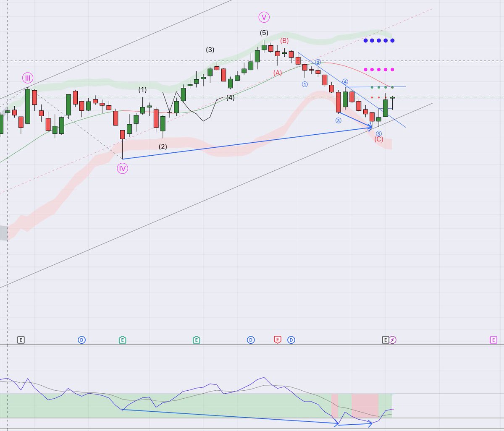Select the magenta circled IV wave label
Screen dimensions: 504x431
[x=122, y=169]
